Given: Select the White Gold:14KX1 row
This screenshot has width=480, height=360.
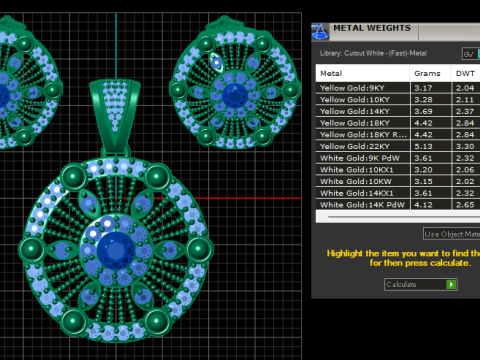Looking at the screenshot, I should point(398,193).
